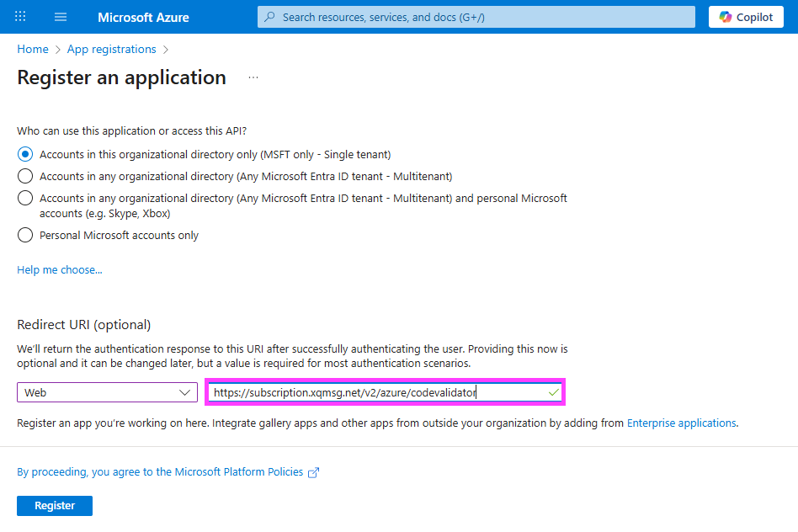Click the search magnifier icon
798x532 pixels.
270,17
